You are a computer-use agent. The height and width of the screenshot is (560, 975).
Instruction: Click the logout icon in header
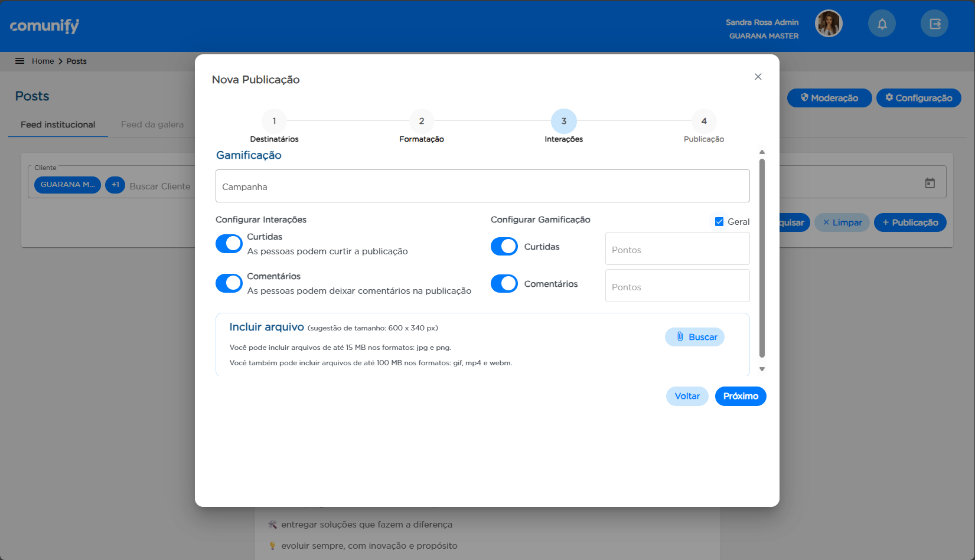[934, 24]
